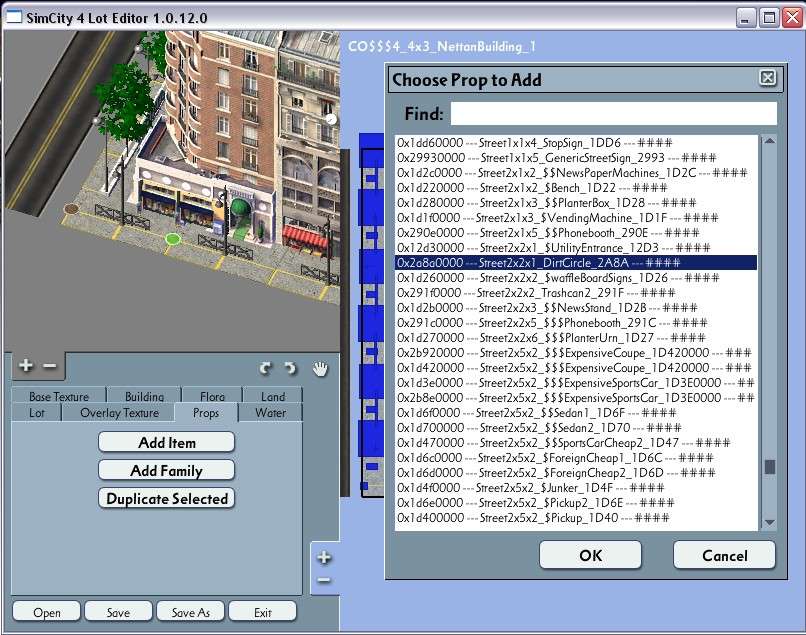
Task: Select $Pickup_1D40 prop
Action: click(x=576, y=518)
